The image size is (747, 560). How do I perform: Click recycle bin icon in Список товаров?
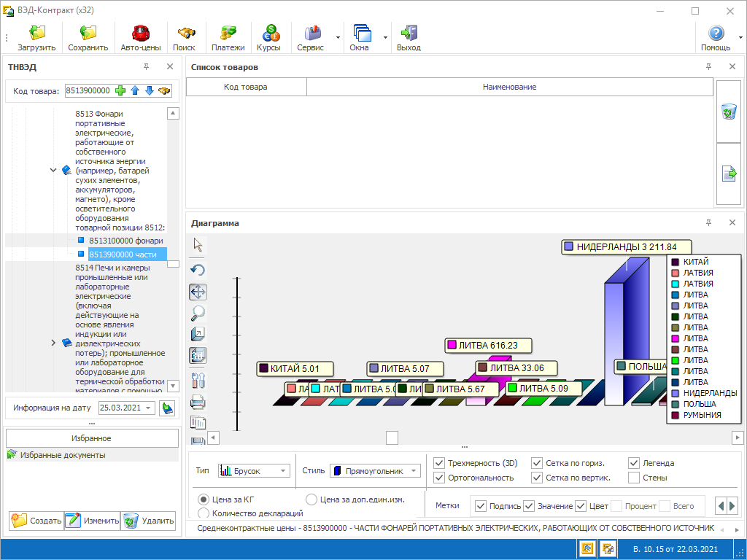tap(729, 112)
